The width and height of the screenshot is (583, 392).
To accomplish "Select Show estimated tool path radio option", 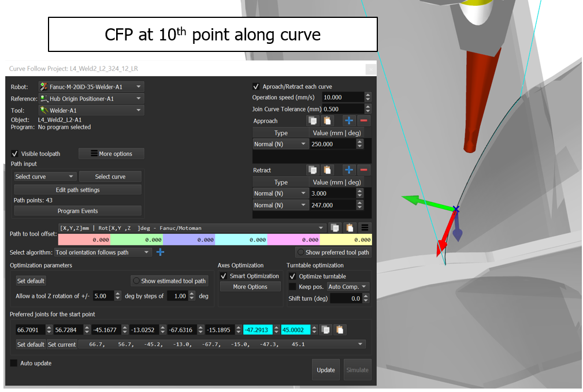I will [136, 281].
